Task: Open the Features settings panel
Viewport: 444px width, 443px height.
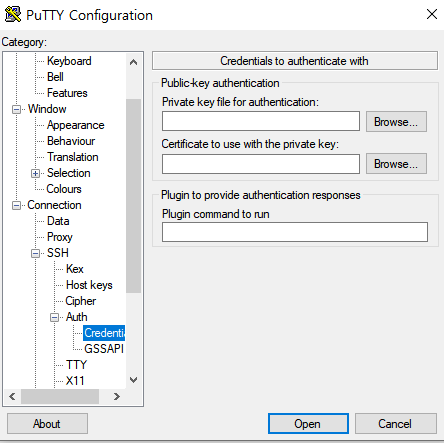Action: pyautogui.click(x=67, y=93)
